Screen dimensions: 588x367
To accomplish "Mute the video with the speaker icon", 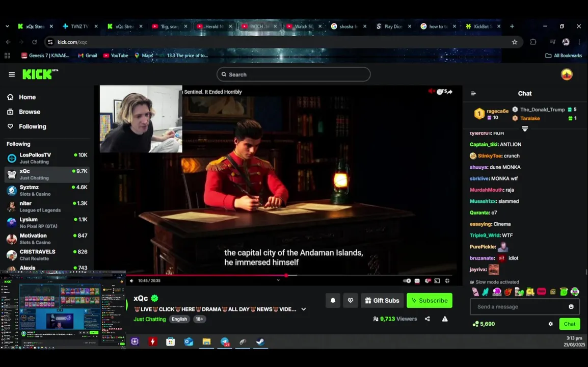I will click(131, 281).
